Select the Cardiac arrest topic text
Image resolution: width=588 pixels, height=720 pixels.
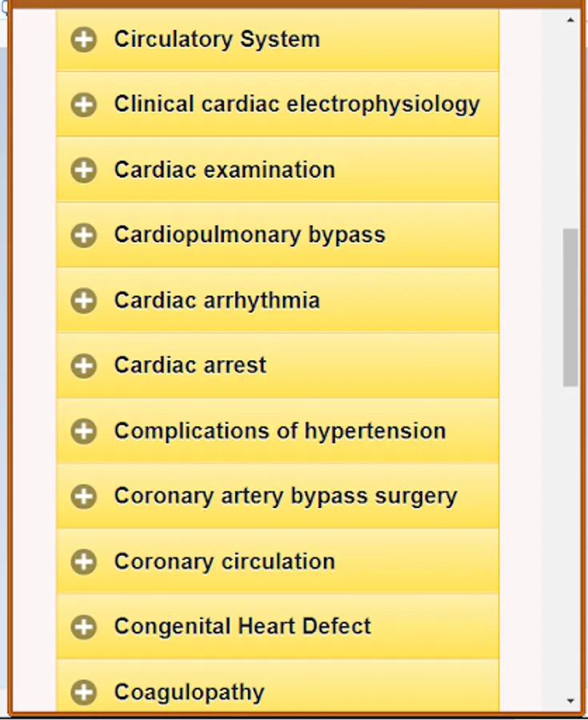click(x=190, y=366)
